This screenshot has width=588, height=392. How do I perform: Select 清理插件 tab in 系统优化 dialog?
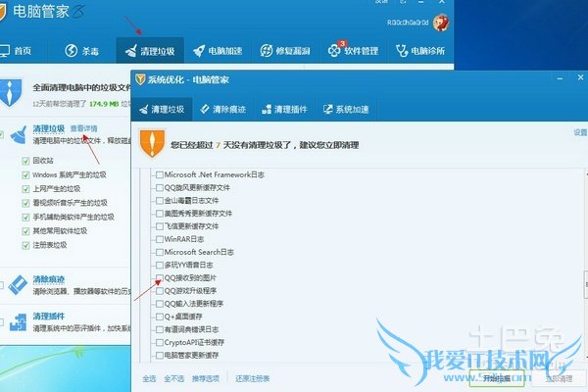pos(284,109)
